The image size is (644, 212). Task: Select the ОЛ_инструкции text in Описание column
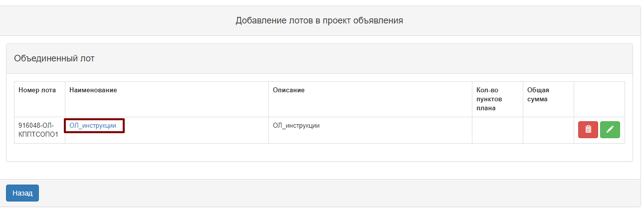pos(296,126)
